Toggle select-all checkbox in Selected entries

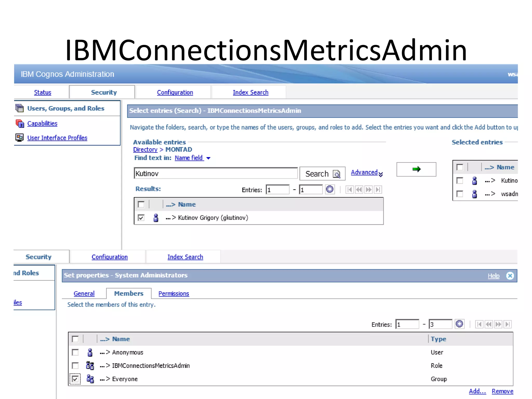tap(460, 167)
